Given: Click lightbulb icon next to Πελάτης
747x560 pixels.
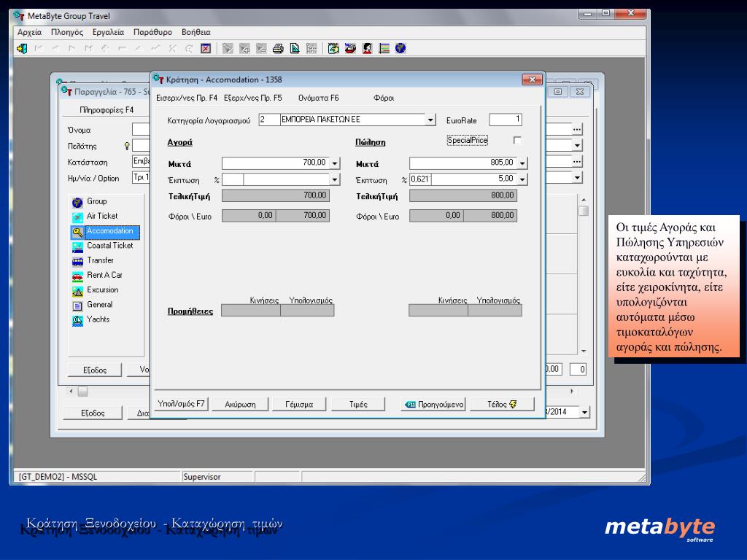Looking at the screenshot, I should pyautogui.click(x=127, y=146).
